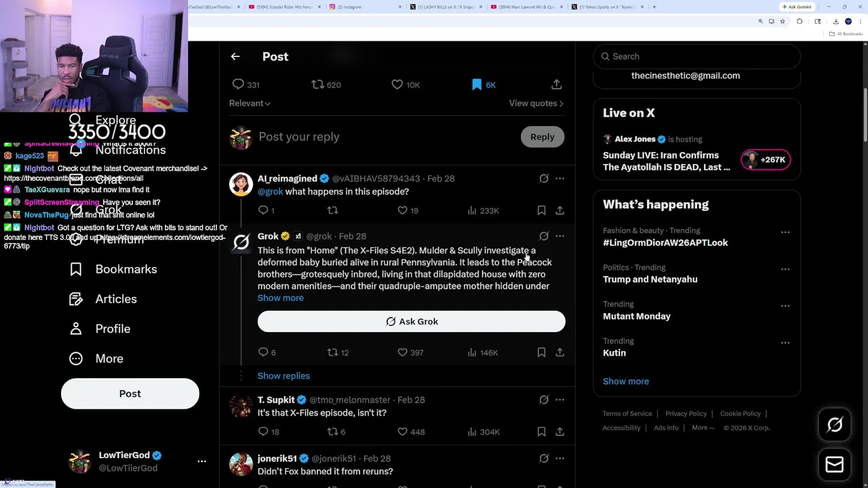Open Bookmarks in the sidebar

(113, 269)
